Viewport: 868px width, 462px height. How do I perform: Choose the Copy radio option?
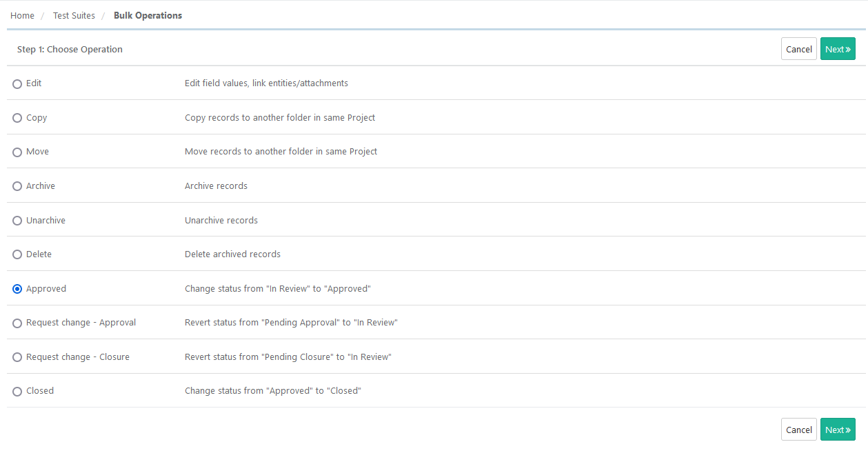[x=17, y=118]
